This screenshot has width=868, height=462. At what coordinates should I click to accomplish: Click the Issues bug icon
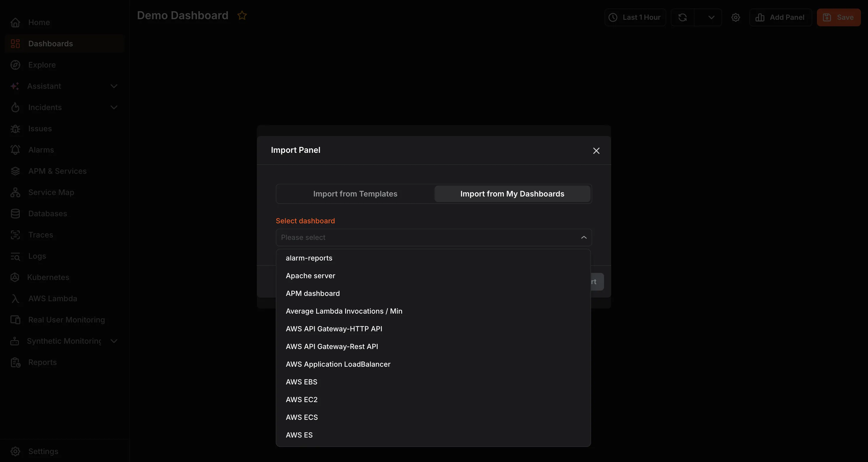(x=15, y=129)
